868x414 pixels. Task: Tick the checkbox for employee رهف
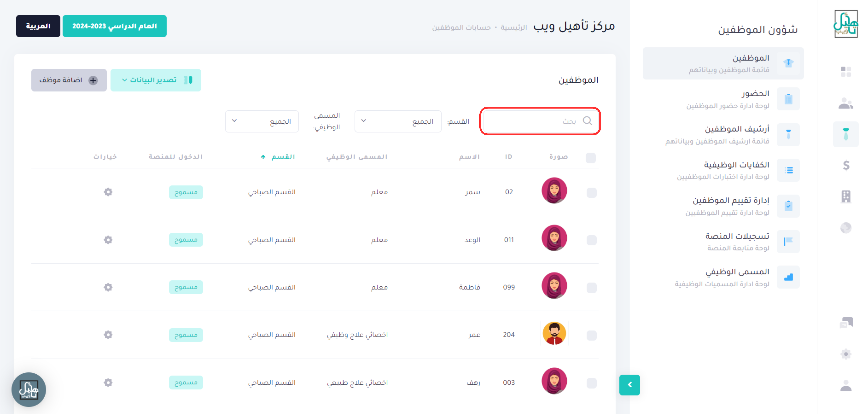591,383
